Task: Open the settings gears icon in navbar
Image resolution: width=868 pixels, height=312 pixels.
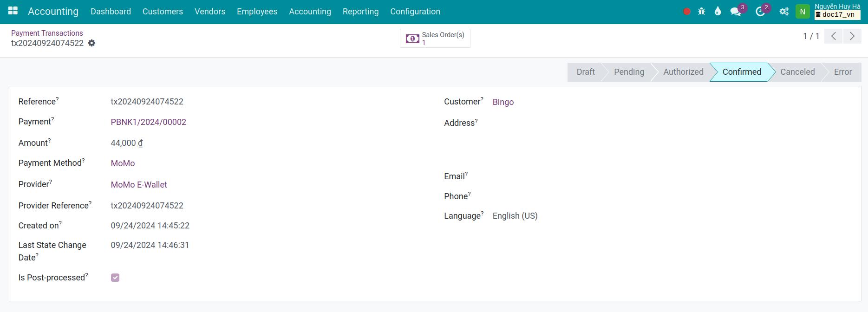Action: 784,12
